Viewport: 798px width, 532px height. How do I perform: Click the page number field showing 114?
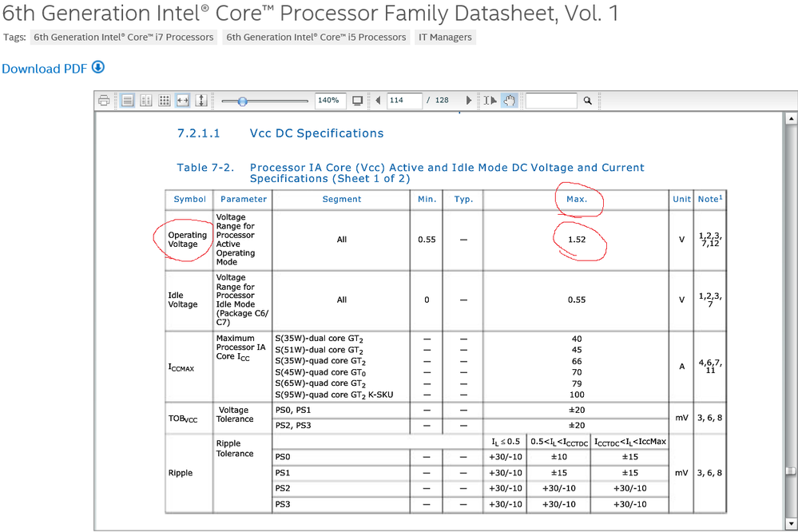pyautogui.click(x=404, y=101)
